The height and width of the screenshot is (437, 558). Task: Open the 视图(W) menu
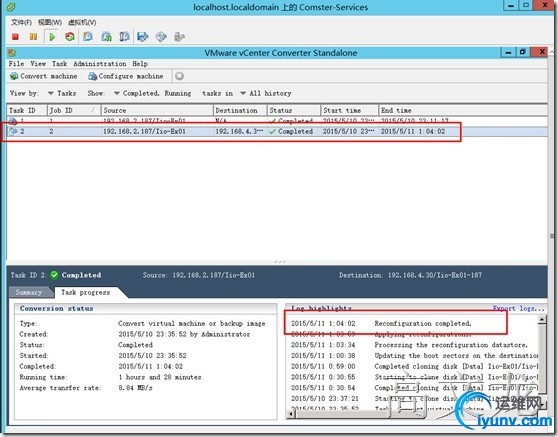(50, 22)
